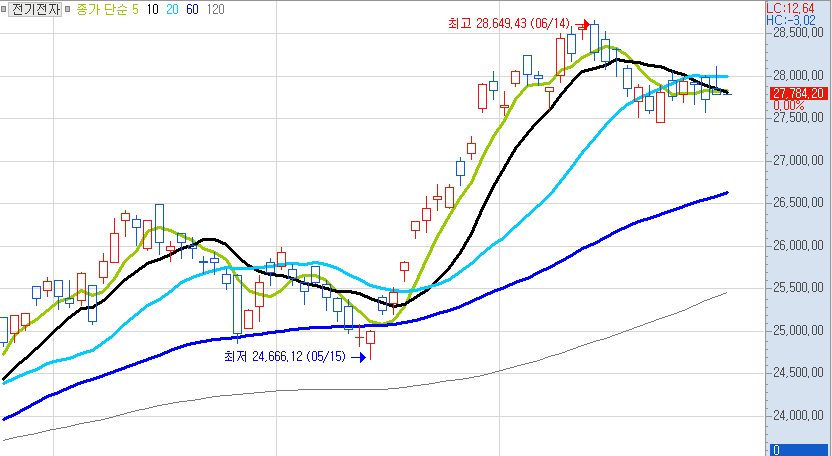The height and width of the screenshot is (456, 832).
Task: Click the 최고 28,649.43 (06/14) high annotation
Action: (x=509, y=24)
